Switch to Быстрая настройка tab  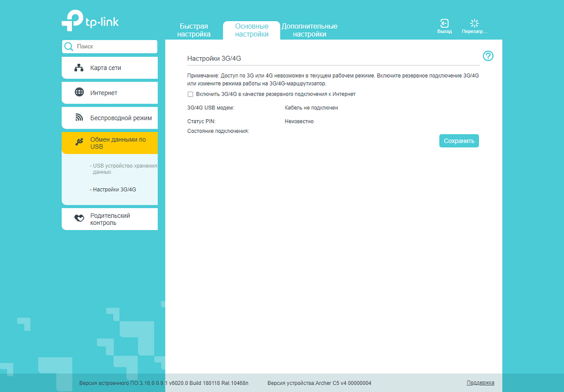(x=194, y=30)
